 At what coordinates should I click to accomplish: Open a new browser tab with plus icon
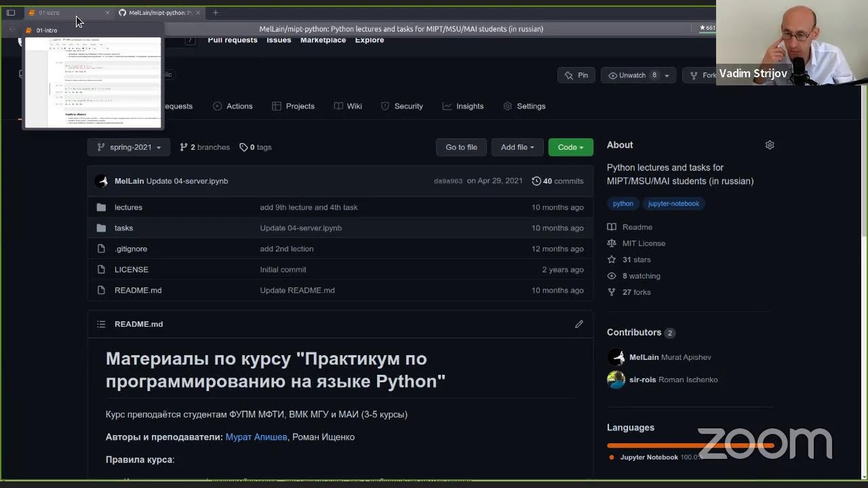tap(216, 13)
